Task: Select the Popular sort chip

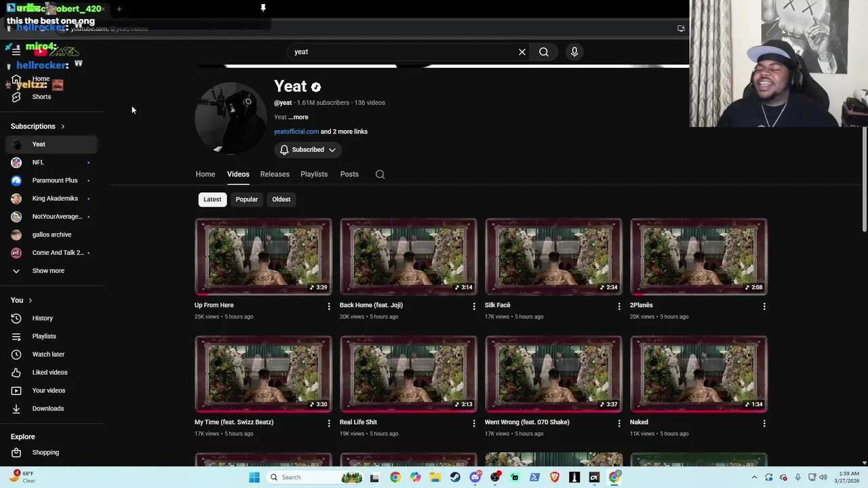Action: (x=247, y=199)
